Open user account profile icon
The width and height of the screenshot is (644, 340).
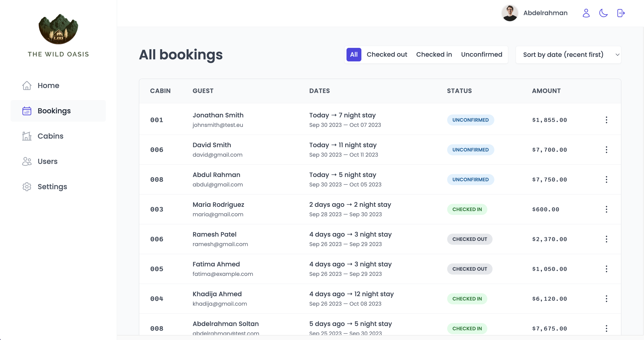586,13
